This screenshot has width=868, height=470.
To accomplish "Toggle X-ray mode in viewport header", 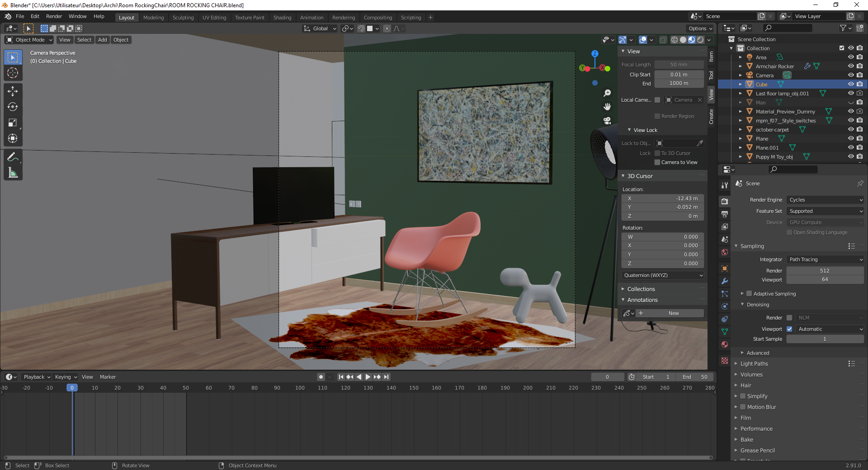I will pos(663,40).
